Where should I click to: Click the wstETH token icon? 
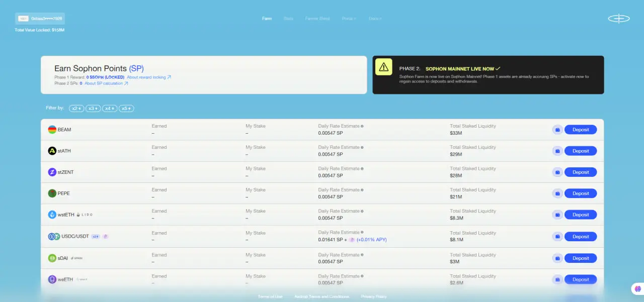(x=52, y=215)
